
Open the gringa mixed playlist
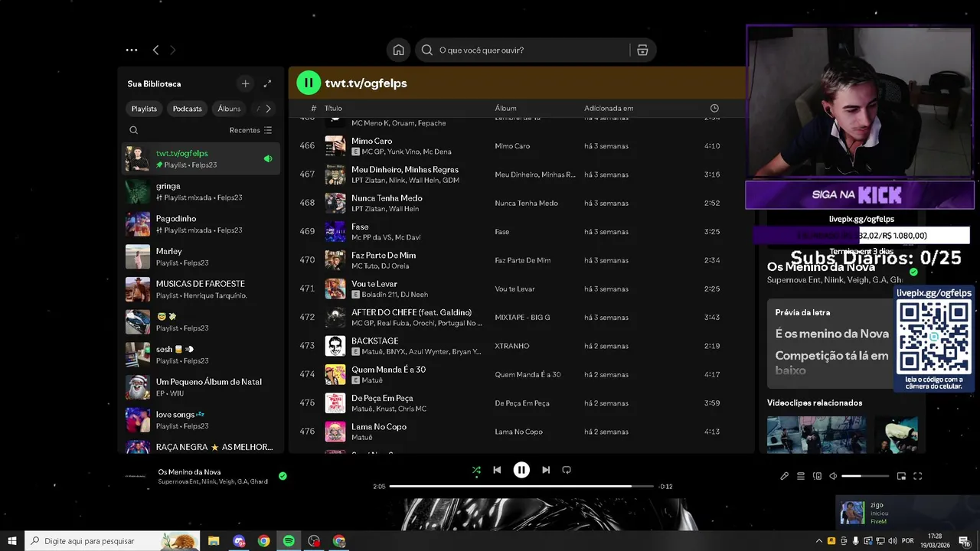click(201, 191)
